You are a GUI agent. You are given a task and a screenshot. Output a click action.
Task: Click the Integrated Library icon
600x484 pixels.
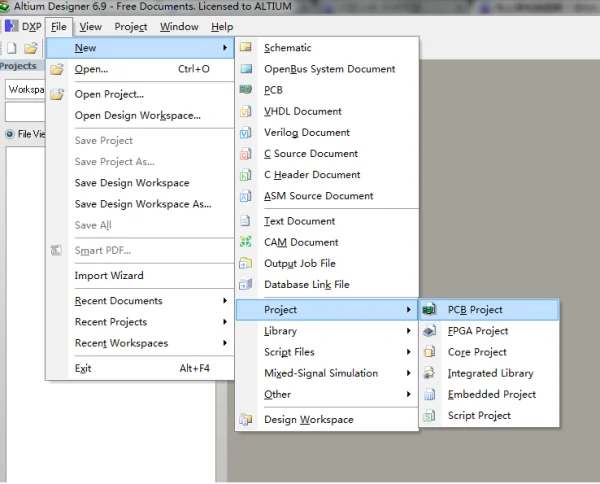429,373
